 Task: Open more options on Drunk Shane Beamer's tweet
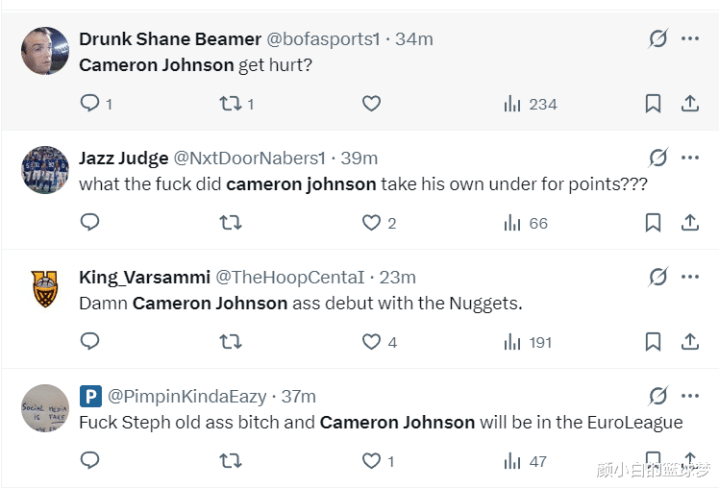point(690,39)
